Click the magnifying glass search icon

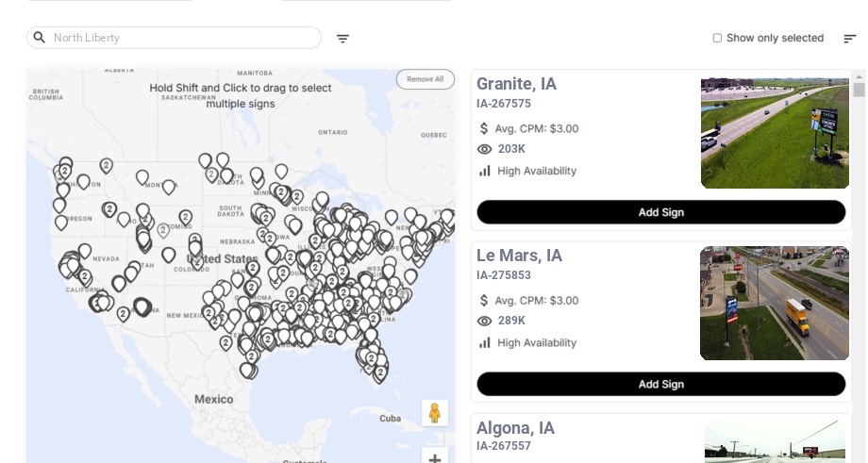[40, 37]
